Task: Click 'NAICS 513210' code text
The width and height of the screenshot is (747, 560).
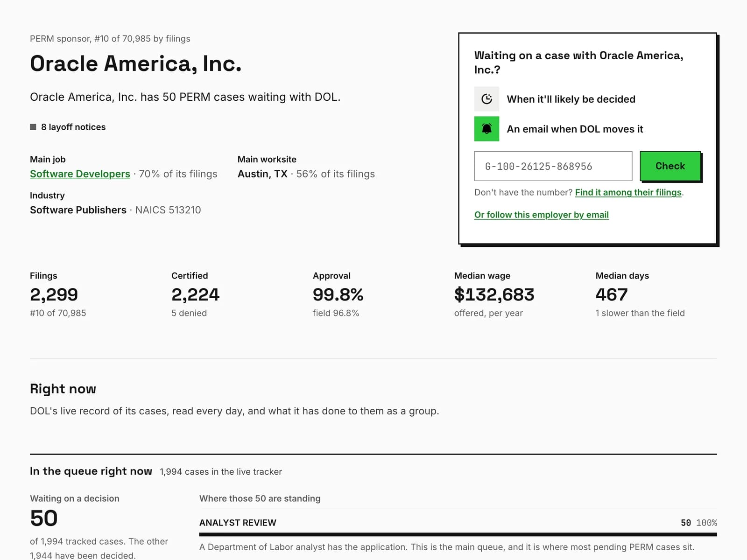Action: [x=168, y=210]
